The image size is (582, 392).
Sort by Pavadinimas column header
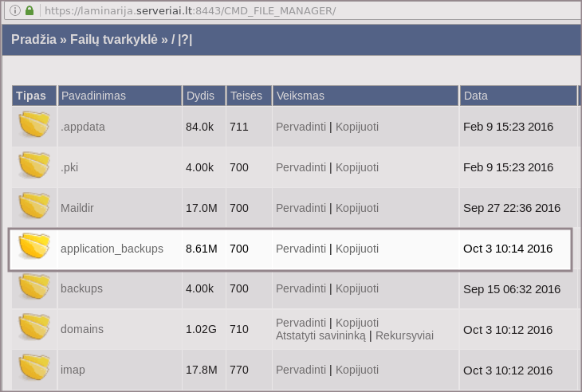92,96
